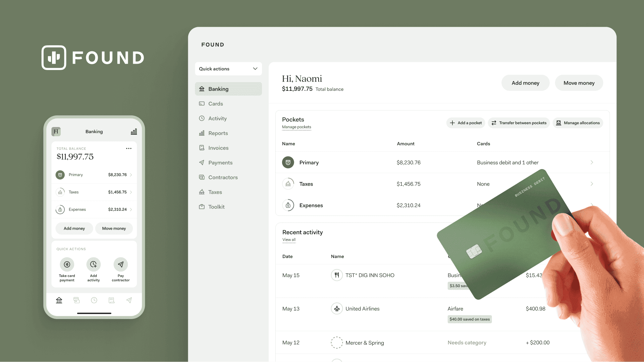This screenshot has height=362, width=644.
Task: Open Expenses chevron on phone
Action: 131,209
